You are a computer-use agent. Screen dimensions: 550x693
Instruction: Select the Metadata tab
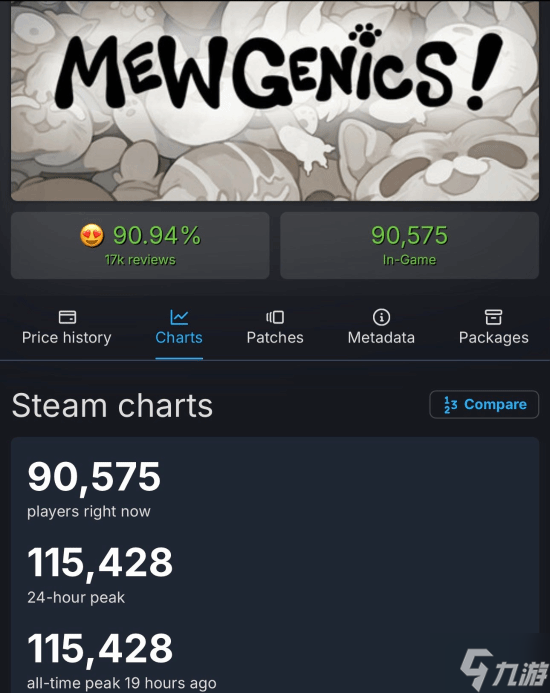point(381,328)
